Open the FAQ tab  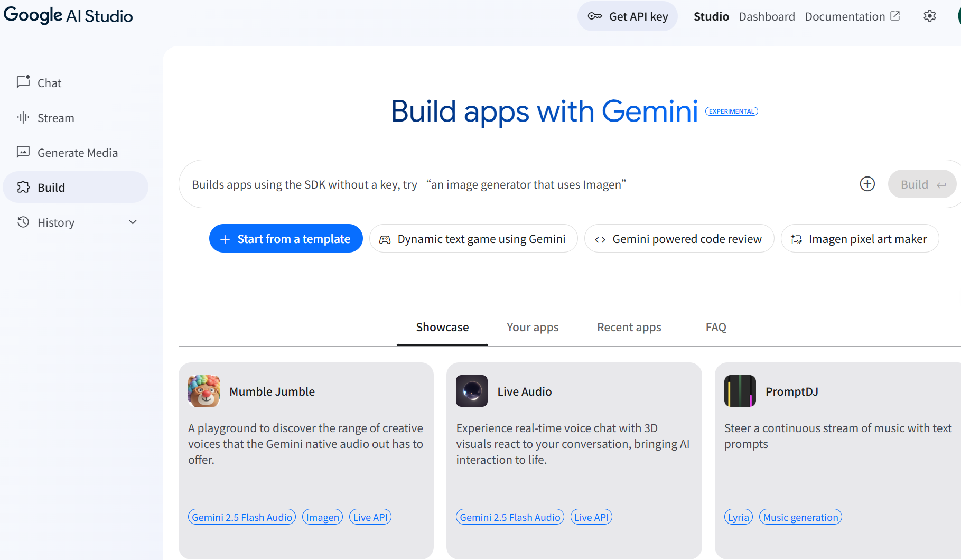coord(716,328)
